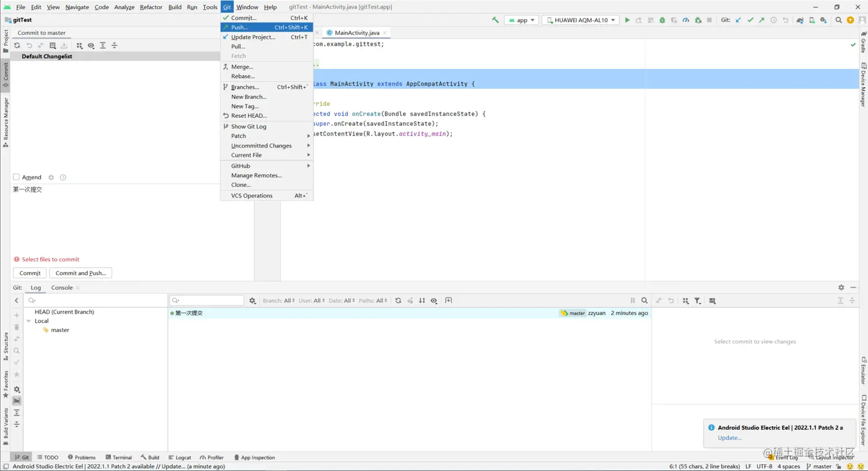Screen dimensions: 868x471
Task: Switch to the Console tab
Action: 62,288
